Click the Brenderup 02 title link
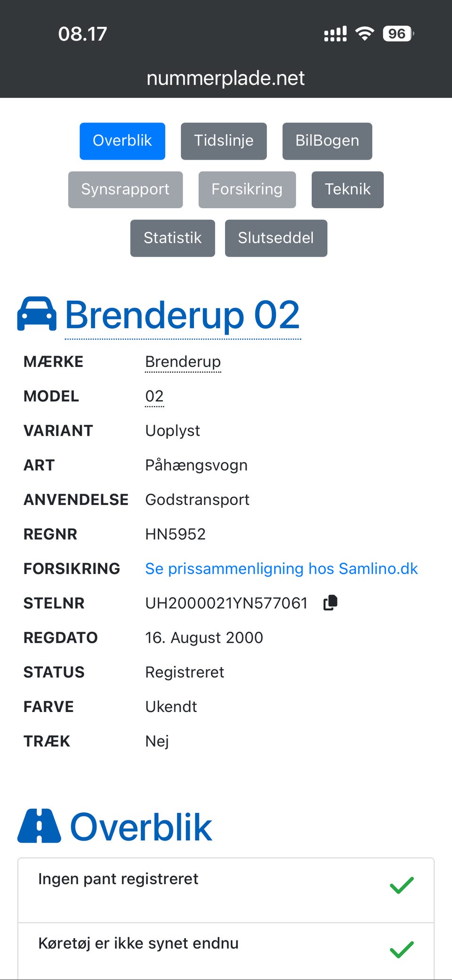The image size is (452, 980). tap(182, 315)
